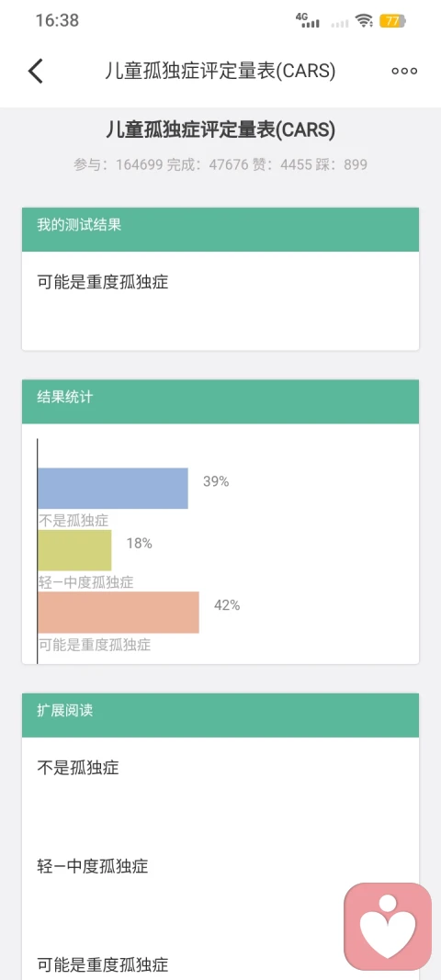Tap the back arrow icon
Screen dimensions: 441x980
36,72
